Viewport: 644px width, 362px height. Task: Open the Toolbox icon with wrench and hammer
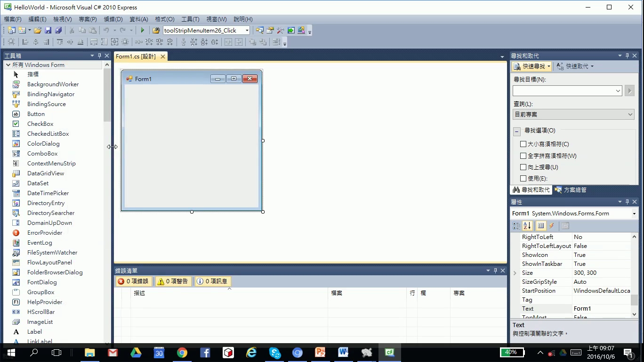(281, 30)
